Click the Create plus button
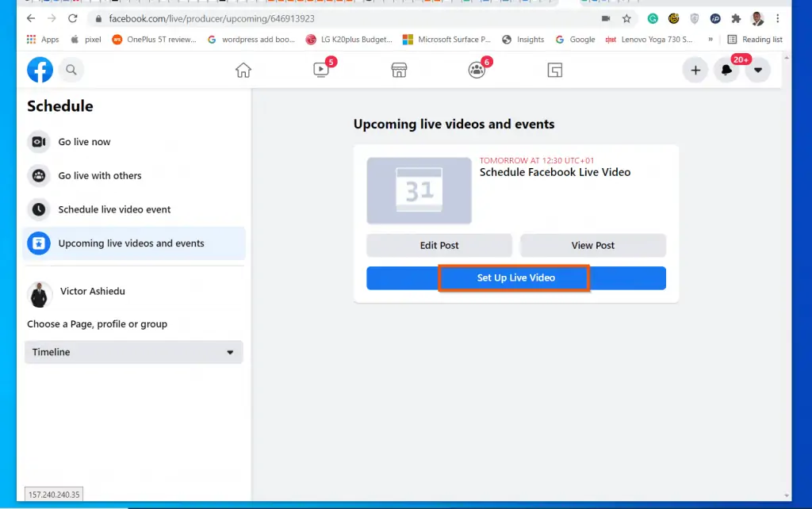The image size is (812, 509). pos(695,70)
